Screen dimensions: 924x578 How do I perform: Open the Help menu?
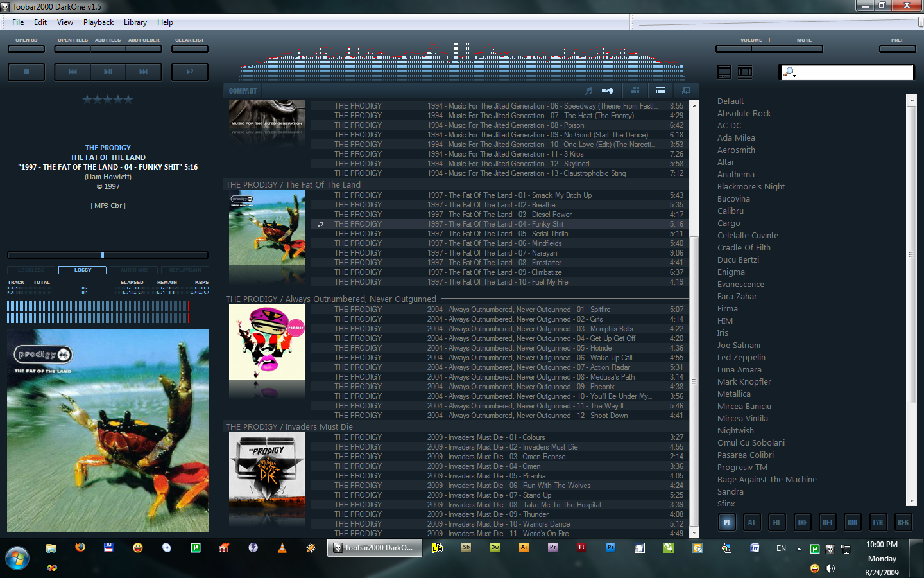(x=165, y=22)
